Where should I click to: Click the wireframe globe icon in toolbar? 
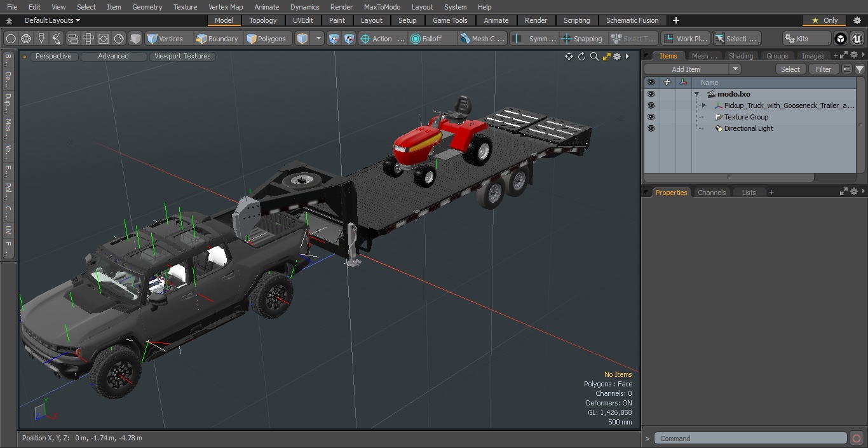[26, 39]
